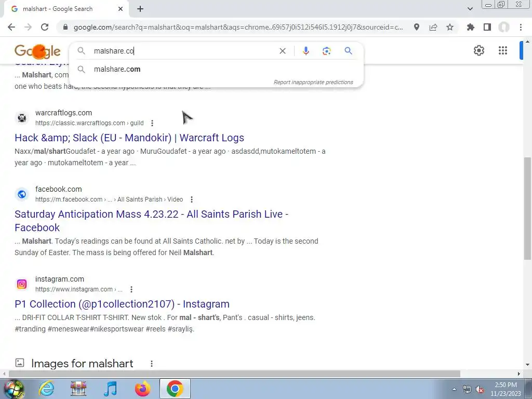Click the Google logo

37,51
